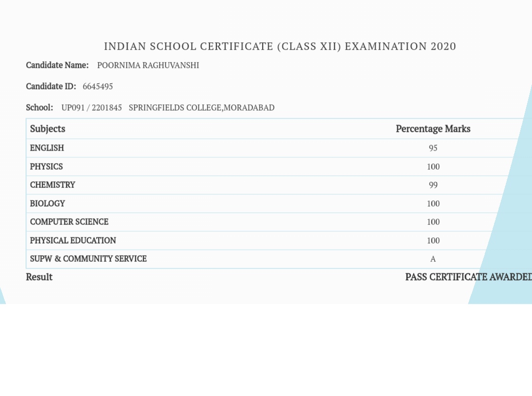The width and height of the screenshot is (532, 396).
Task: Select school code UP091 / 2201845
Action: tap(92, 107)
